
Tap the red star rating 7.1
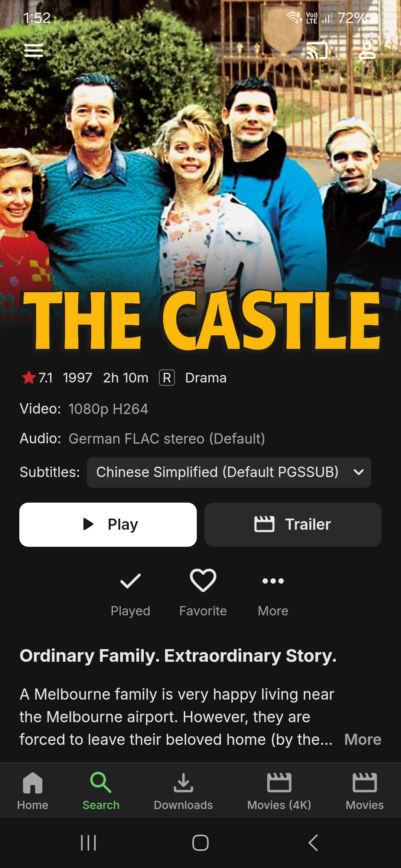click(37, 378)
